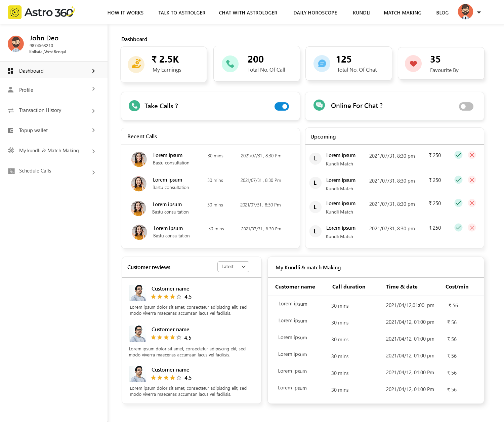504x422 pixels.
Task: Reject second upcoming Kundli Match request
Action: tap(472, 180)
